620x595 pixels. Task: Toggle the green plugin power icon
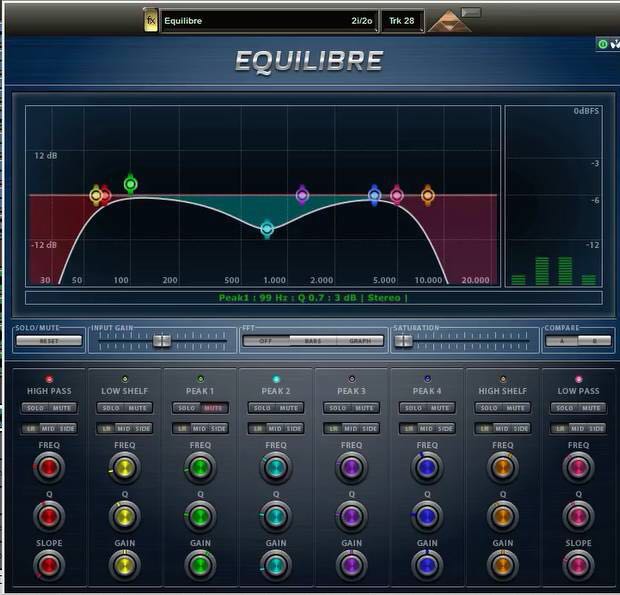coord(603,44)
